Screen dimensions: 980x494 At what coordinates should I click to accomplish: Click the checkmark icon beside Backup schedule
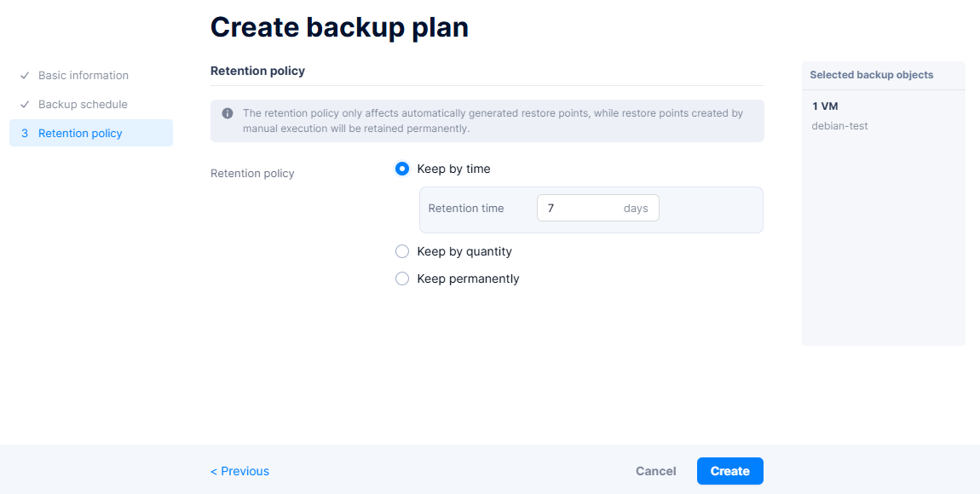(25, 105)
